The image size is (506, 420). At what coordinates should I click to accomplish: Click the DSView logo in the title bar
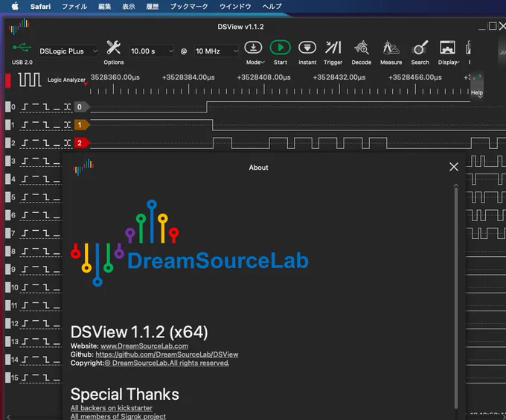(19, 27)
